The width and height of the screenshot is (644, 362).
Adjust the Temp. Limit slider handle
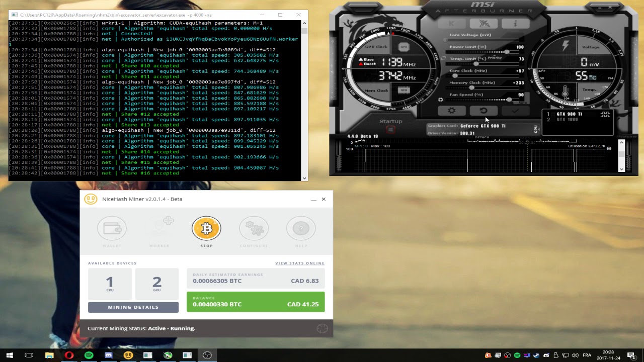(x=475, y=63)
